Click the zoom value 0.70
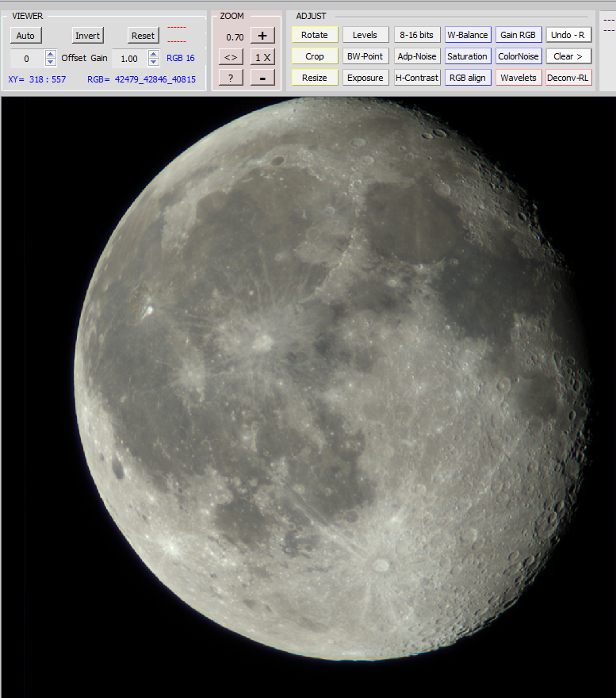The width and height of the screenshot is (616, 698). [235, 37]
